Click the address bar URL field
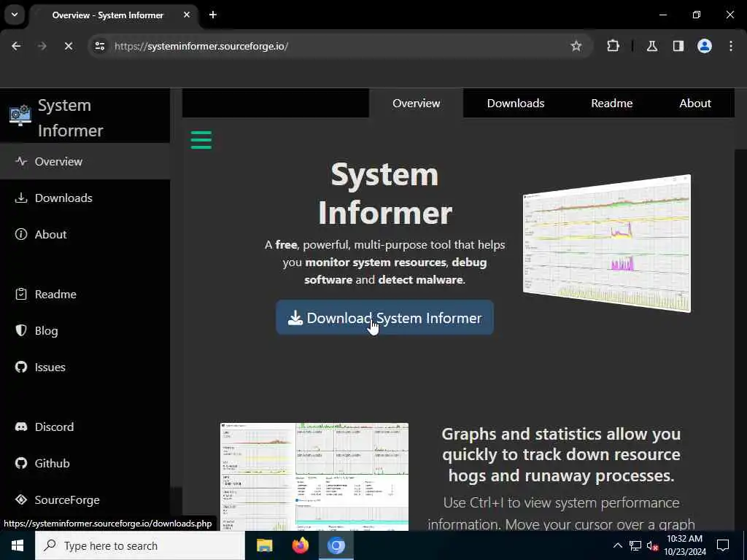Screen dimensions: 747x560 tap(340, 46)
